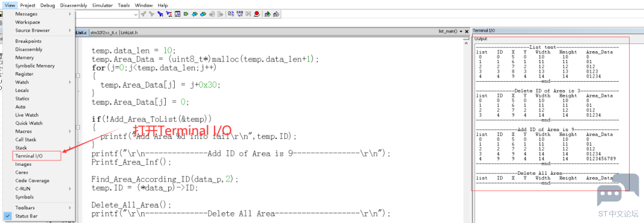The width and height of the screenshot is (644, 223).
Task: Click the Debug without Downloading icon
Action: click(276, 14)
